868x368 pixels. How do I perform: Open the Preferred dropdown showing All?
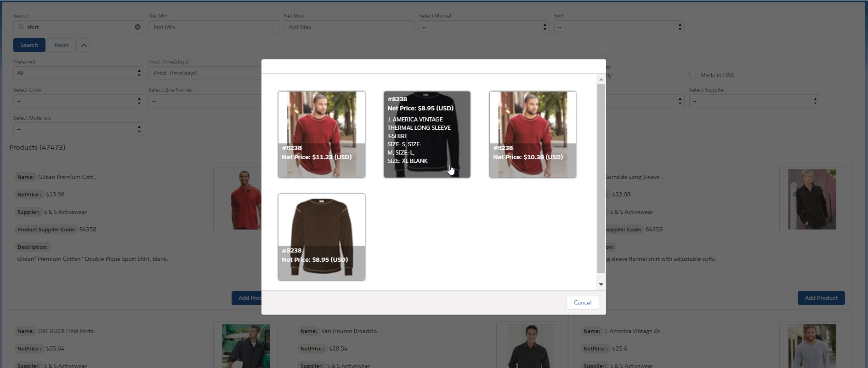click(79, 73)
